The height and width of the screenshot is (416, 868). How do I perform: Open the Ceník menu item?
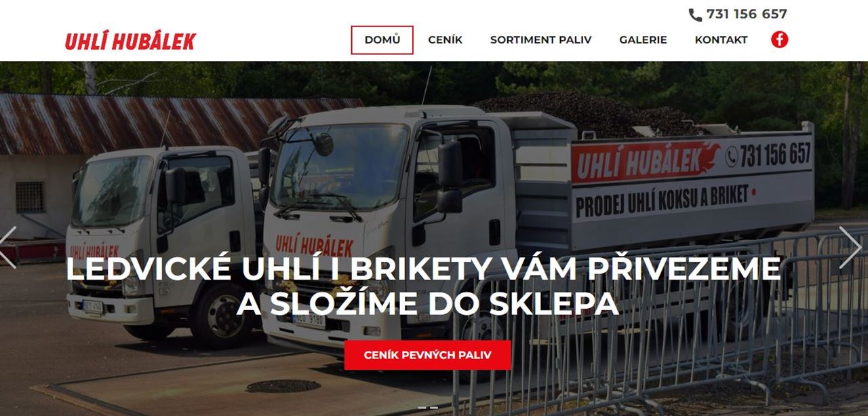445,40
